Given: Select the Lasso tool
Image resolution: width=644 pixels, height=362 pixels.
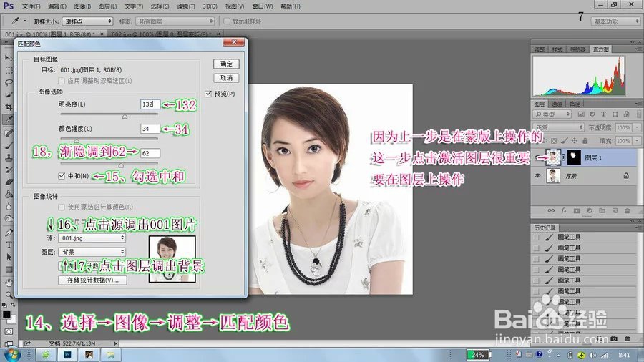Looking at the screenshot, I should tap(8, 82).
